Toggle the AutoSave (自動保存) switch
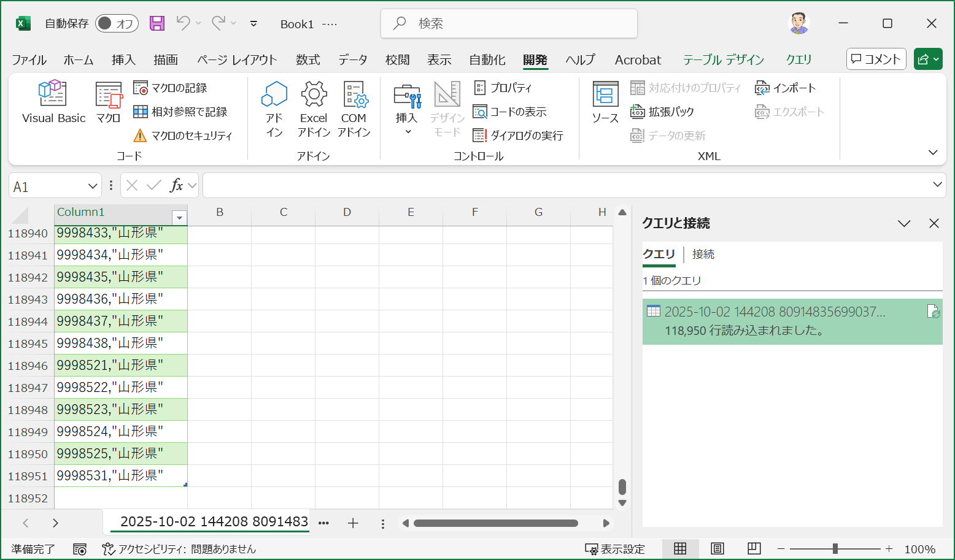 [117, 23]
